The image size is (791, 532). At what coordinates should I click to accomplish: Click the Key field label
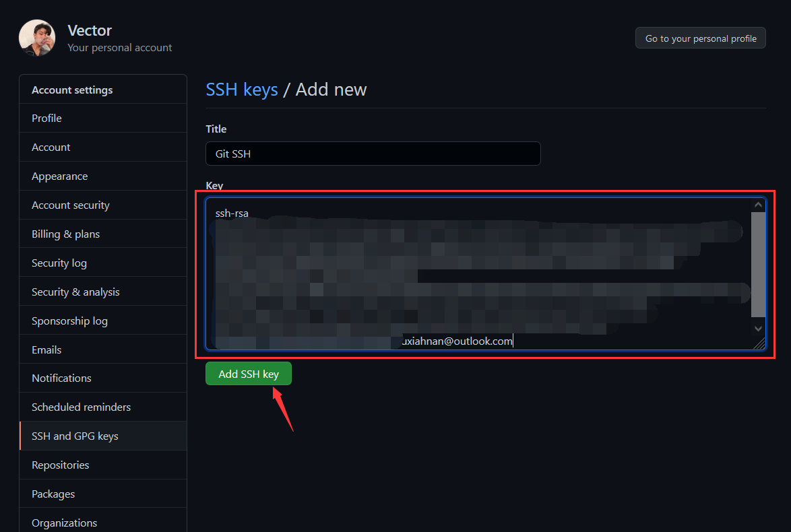(214, 186)
